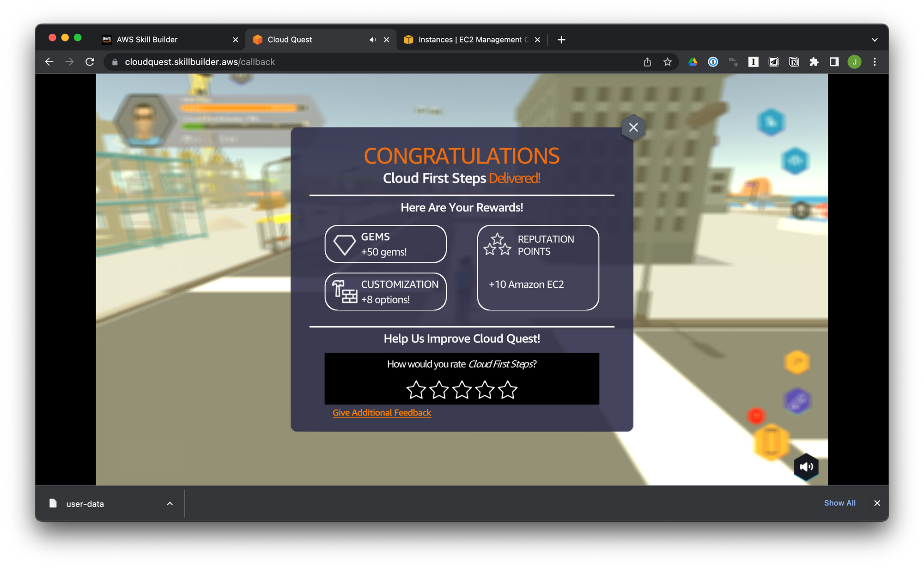This screenshot has width=924, height=568.
Task: Close the downloads bar
Action: pos(877,503)
